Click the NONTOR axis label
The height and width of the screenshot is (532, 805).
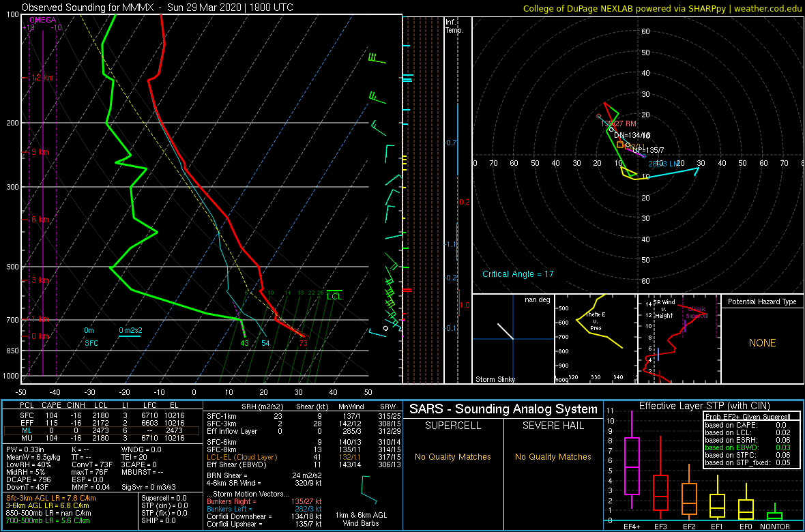(x=775, y=525)
